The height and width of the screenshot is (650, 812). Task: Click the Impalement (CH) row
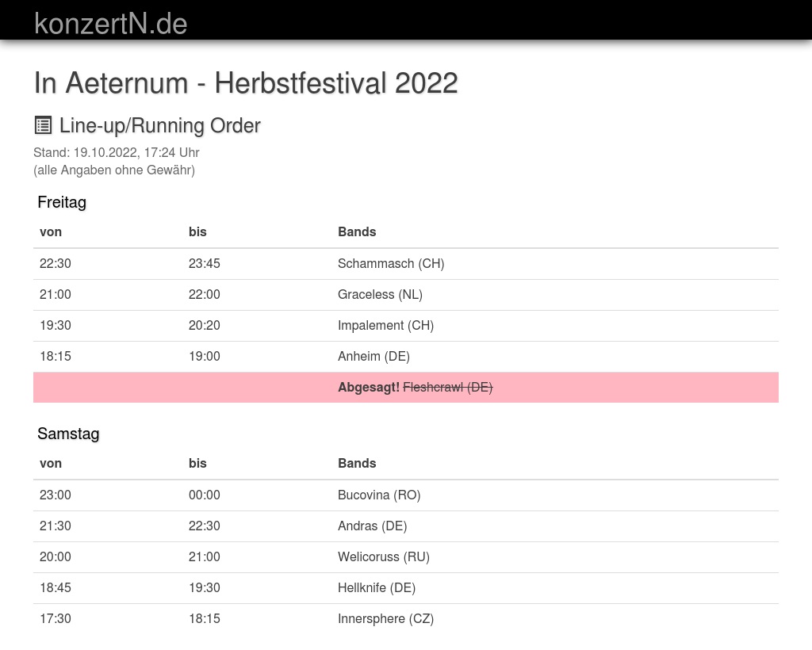pos(385,326)
